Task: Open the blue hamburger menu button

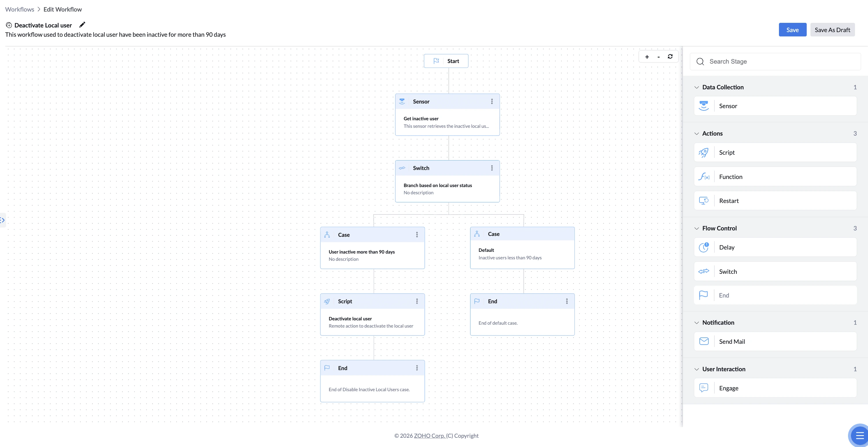Action: pos(859,435)
